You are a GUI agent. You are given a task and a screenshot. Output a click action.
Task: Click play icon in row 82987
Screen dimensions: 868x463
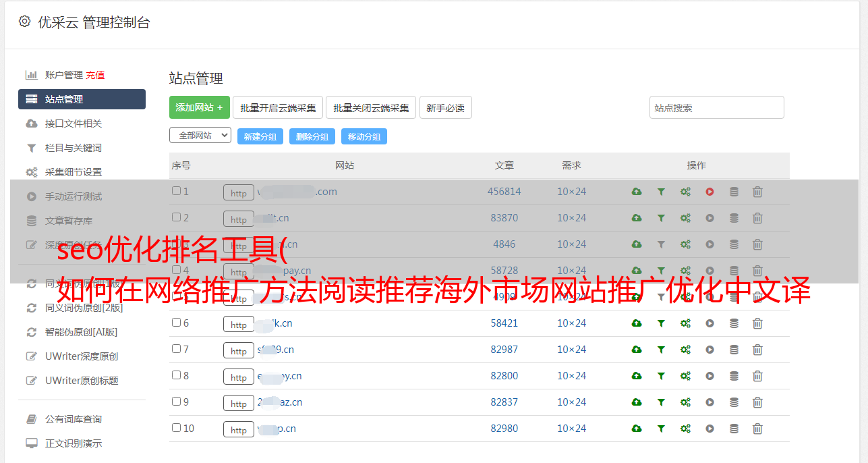710,350
